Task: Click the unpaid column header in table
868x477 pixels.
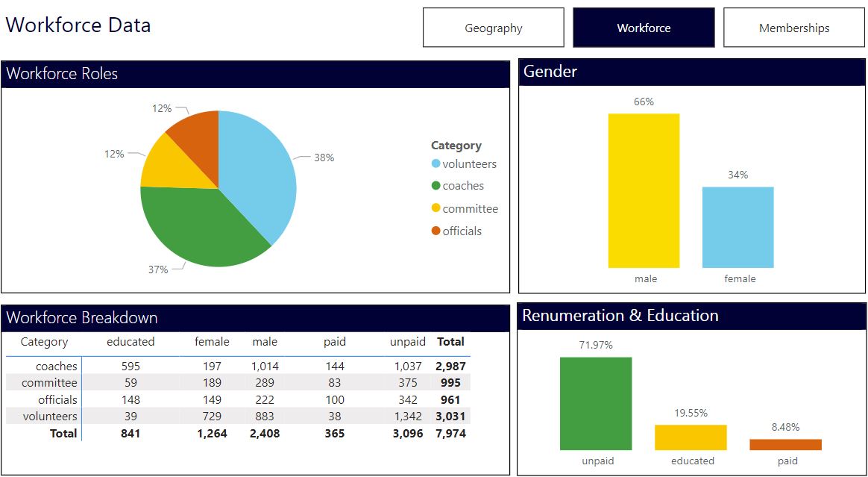Action: coord(407,342)
